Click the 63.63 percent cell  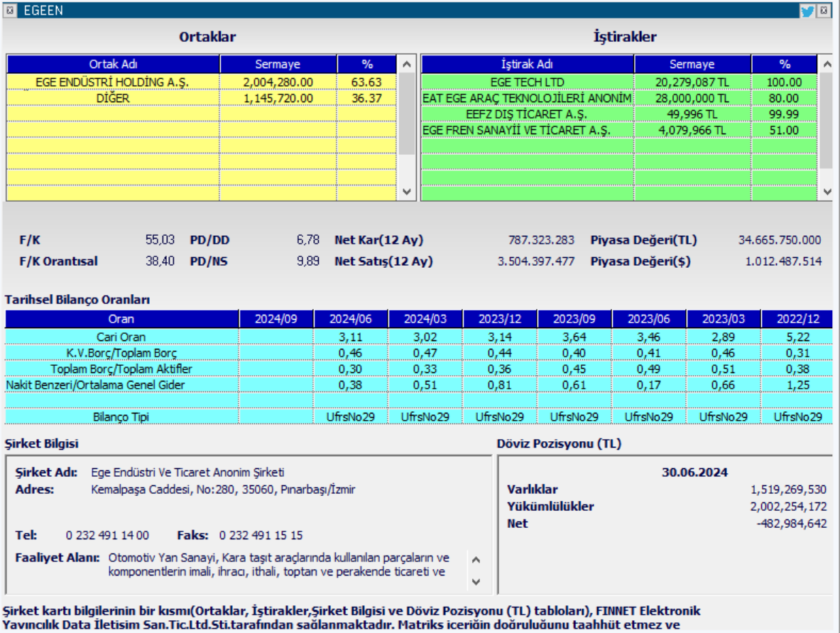(367, 82)
